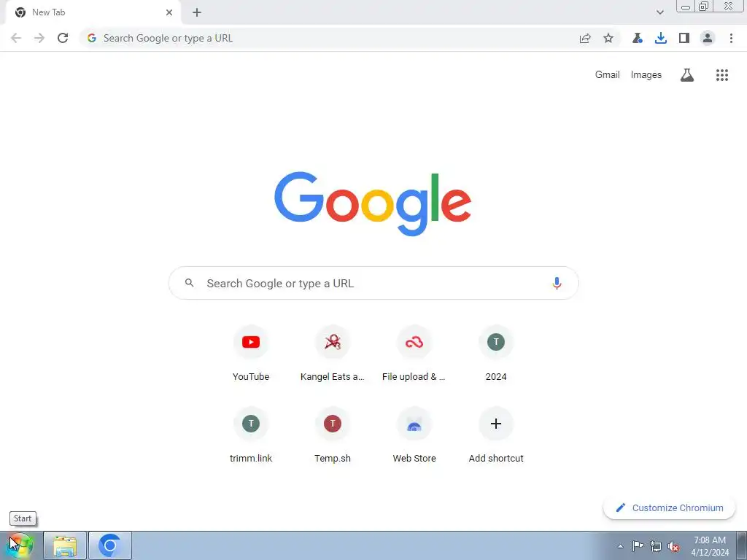Click the Search Labs flask icon on page
The height and width of the screenshot is (560, 747).
[687, 75]
